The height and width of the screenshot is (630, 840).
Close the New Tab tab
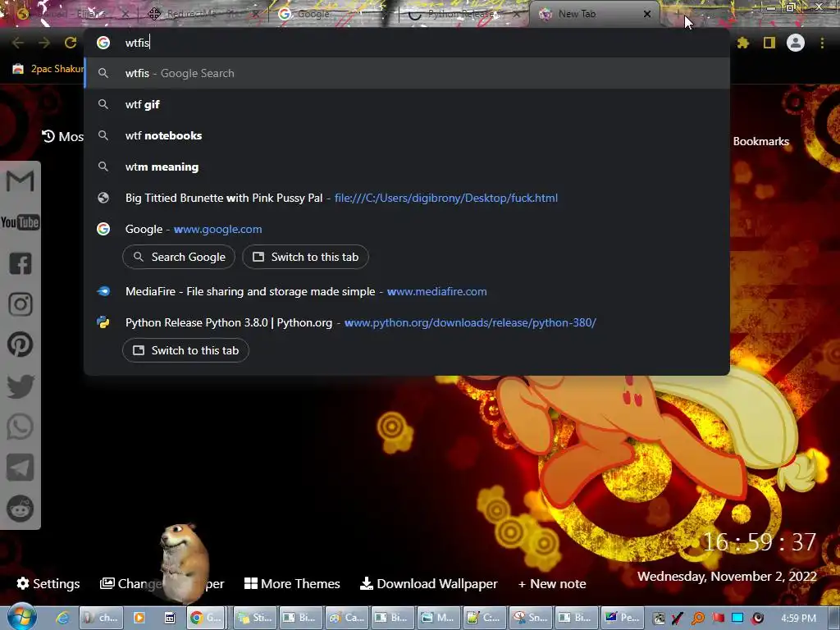point(647,14)
